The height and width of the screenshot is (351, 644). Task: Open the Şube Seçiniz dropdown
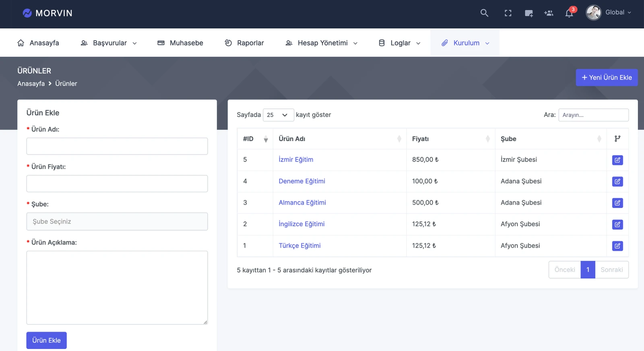(117, 222)
